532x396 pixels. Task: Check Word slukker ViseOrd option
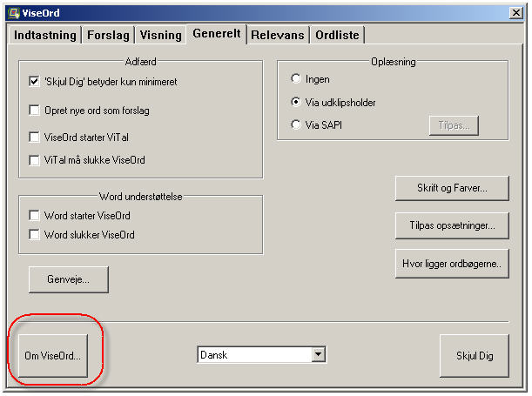[x=34, y=234]
